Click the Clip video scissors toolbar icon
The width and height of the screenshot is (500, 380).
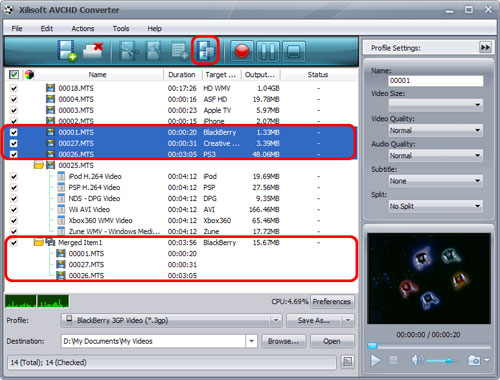(129, 51)
